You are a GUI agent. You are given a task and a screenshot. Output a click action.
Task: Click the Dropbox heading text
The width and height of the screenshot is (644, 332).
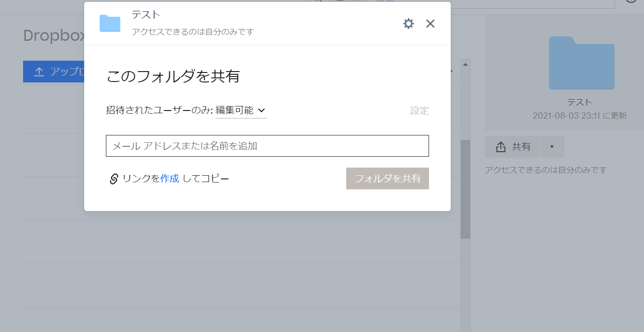(x=54, y=36)
